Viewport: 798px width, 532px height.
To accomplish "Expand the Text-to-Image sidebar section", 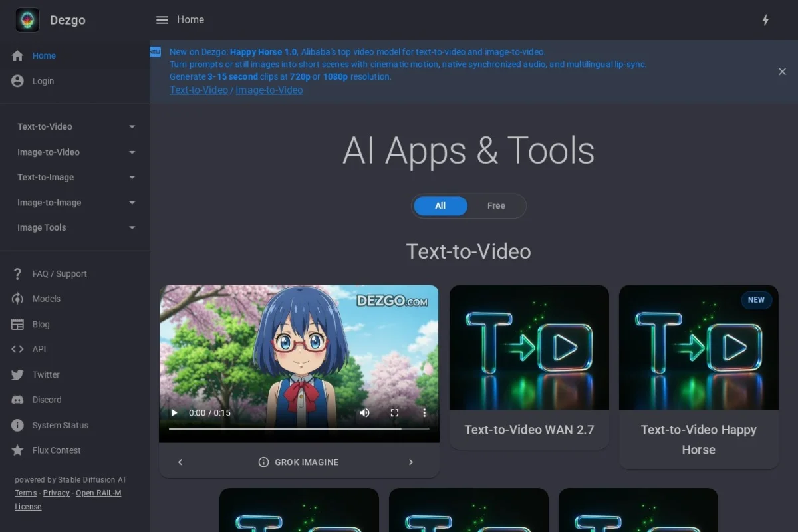I will pos(75,178).
